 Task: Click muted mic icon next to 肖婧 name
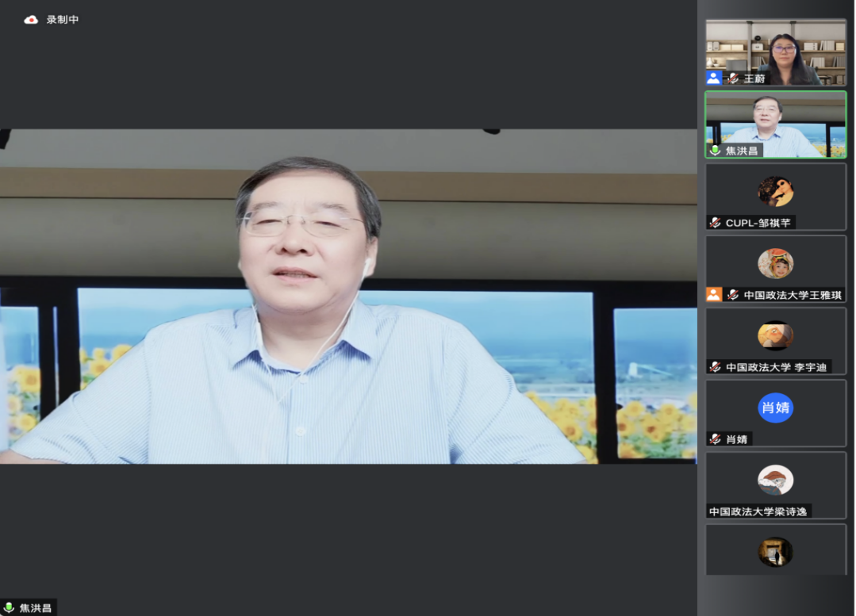[x=716, y=439]
